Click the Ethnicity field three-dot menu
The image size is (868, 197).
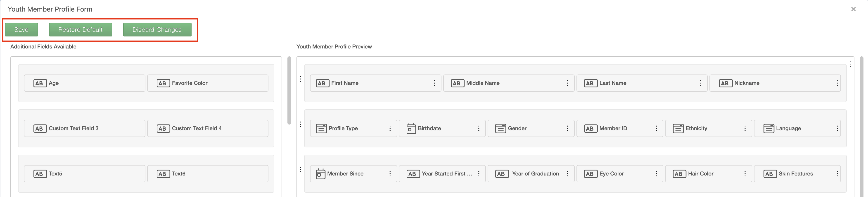pos(745,128)
